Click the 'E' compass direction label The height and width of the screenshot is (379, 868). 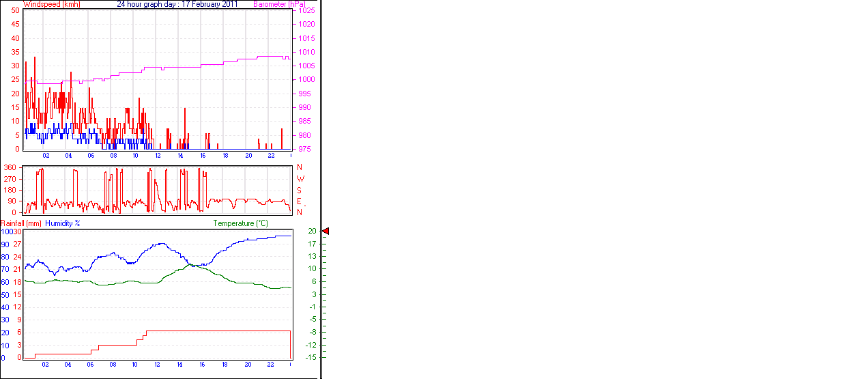pos(299,201)
